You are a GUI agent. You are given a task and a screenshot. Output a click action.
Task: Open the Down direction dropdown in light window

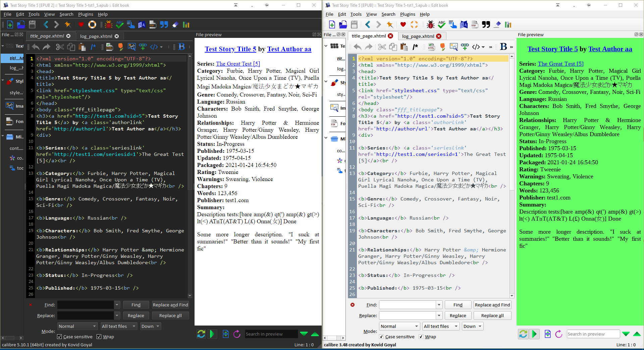473,326
